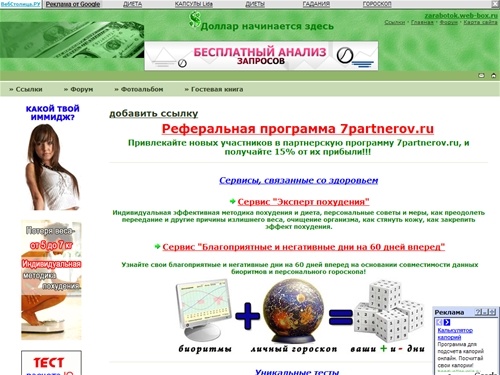Click Потеря веса от 5 до 7 кг banner
The width and height of the screenshot is (500, 375).
tap(51, 280)
